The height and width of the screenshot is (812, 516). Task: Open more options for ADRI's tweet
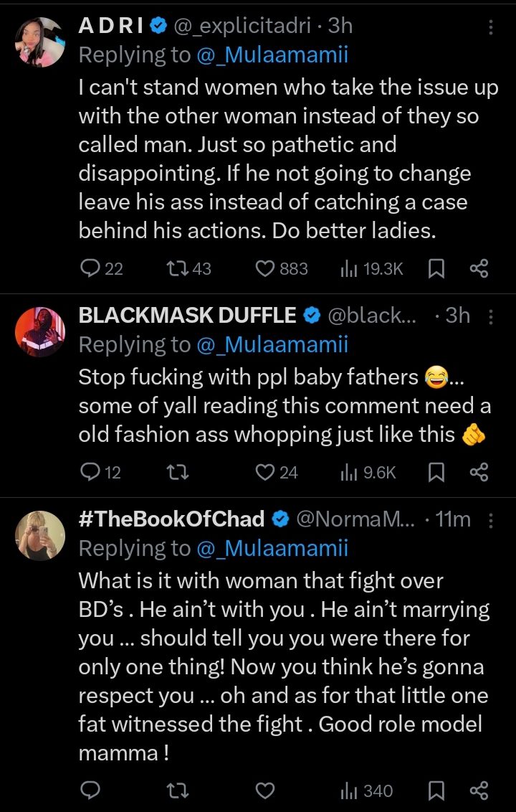coord(490,27)
